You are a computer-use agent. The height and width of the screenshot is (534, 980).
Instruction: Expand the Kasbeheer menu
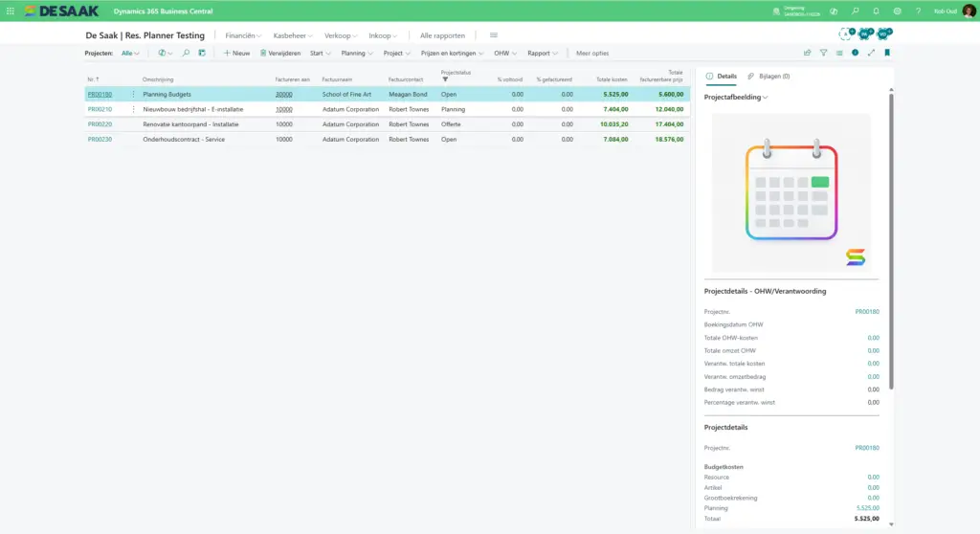tap(293, 35)
